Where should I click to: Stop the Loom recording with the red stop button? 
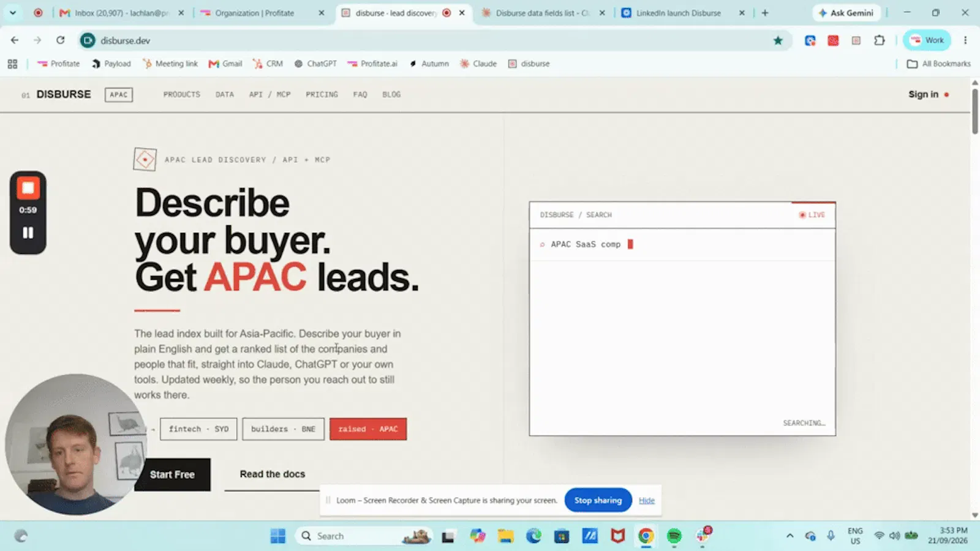[28, 188]
